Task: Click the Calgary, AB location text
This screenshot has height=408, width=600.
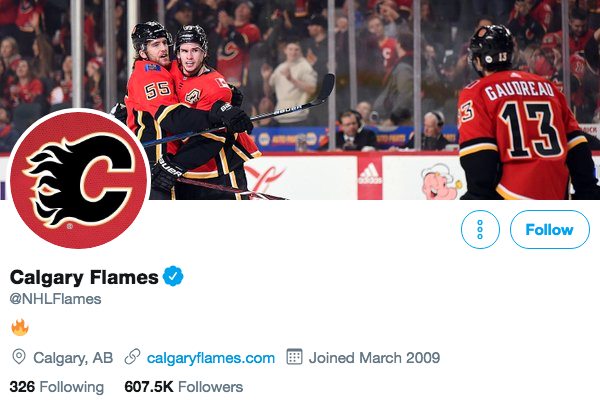Action: coord(73,358)
